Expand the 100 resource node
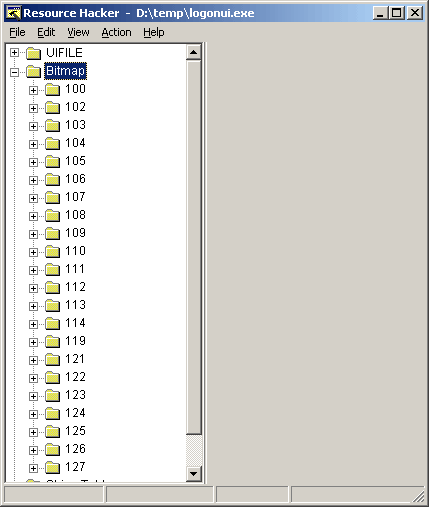 point(33,90)
